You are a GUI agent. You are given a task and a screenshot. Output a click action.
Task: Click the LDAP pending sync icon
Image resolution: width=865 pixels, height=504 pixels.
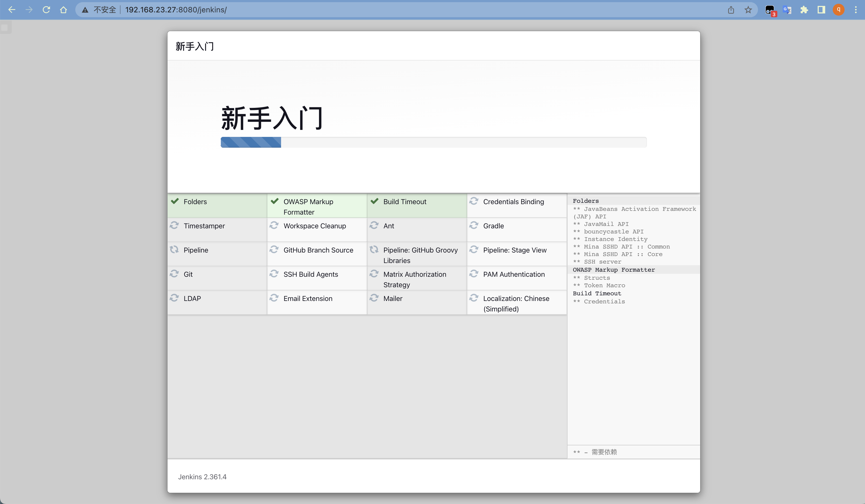click(174, 298)
